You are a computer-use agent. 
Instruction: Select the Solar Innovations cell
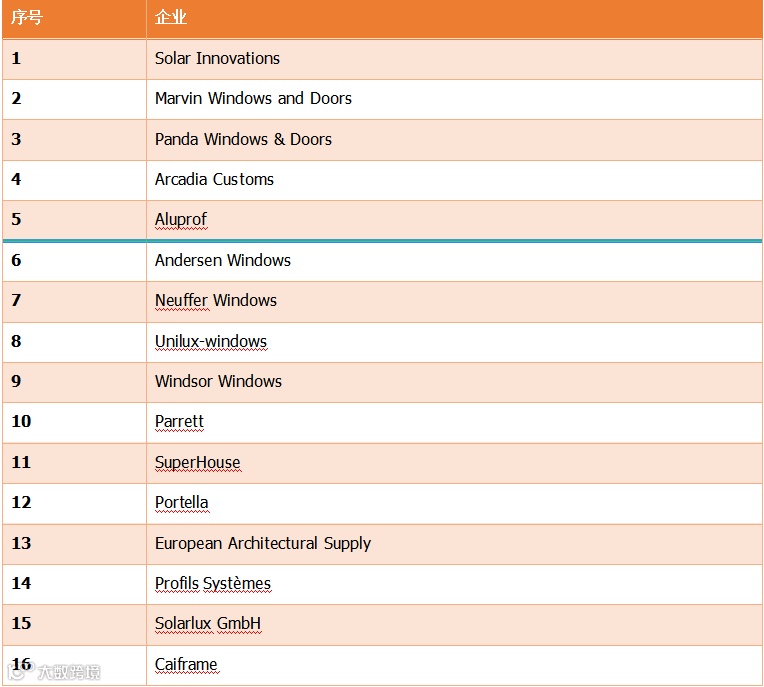click(455, 59)
